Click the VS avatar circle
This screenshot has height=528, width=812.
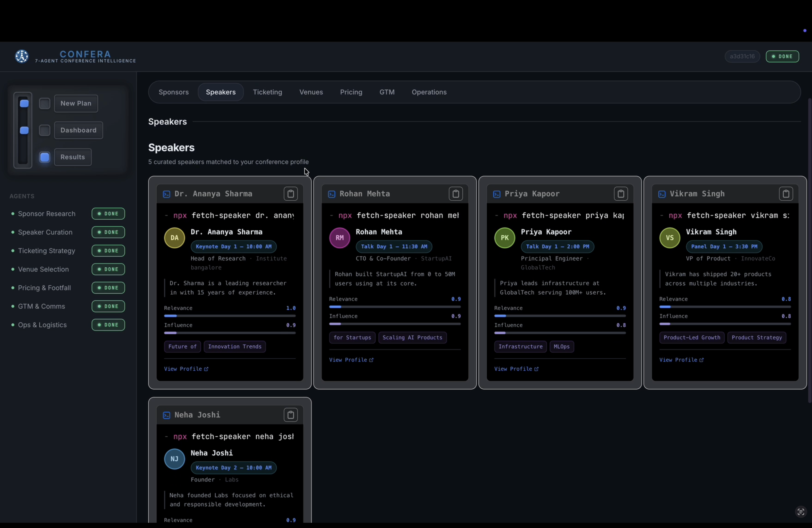point(670,238)
